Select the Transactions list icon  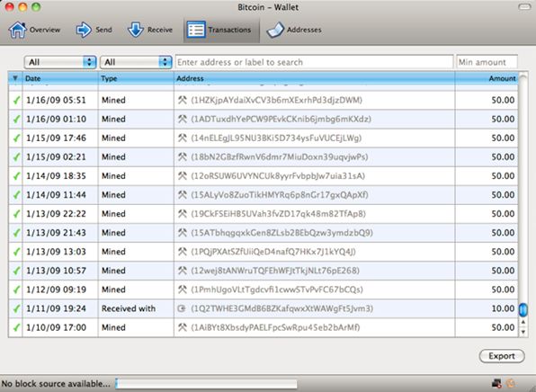[196, 30]
